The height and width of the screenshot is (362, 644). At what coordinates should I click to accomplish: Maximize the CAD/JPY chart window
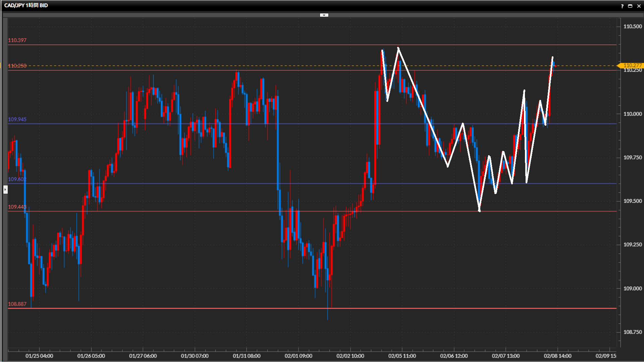point(630,6)
